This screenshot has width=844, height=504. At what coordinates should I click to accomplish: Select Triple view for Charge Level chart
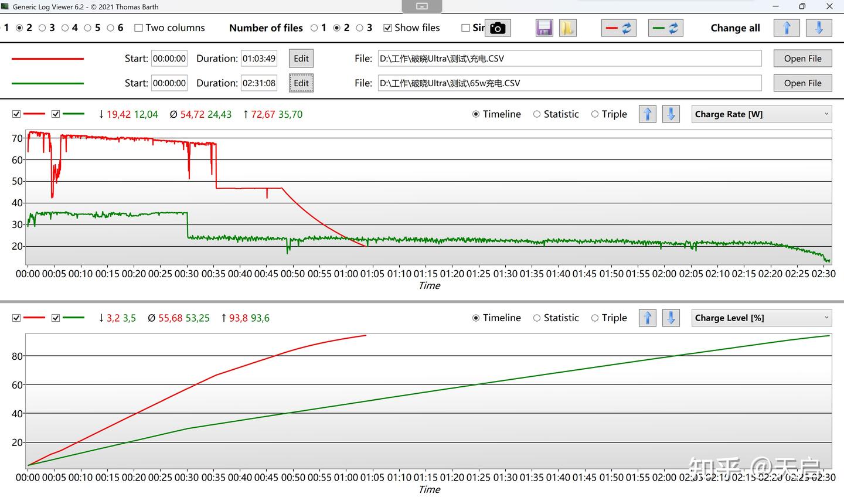click(x=595, y=318)
